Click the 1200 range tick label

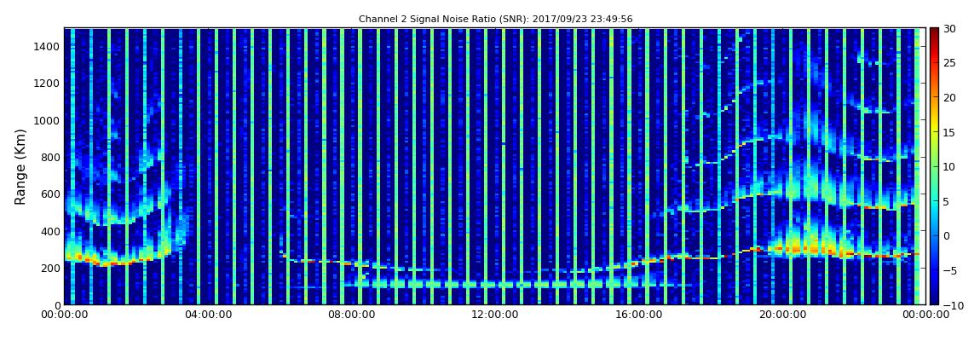(x=48, y=84)
